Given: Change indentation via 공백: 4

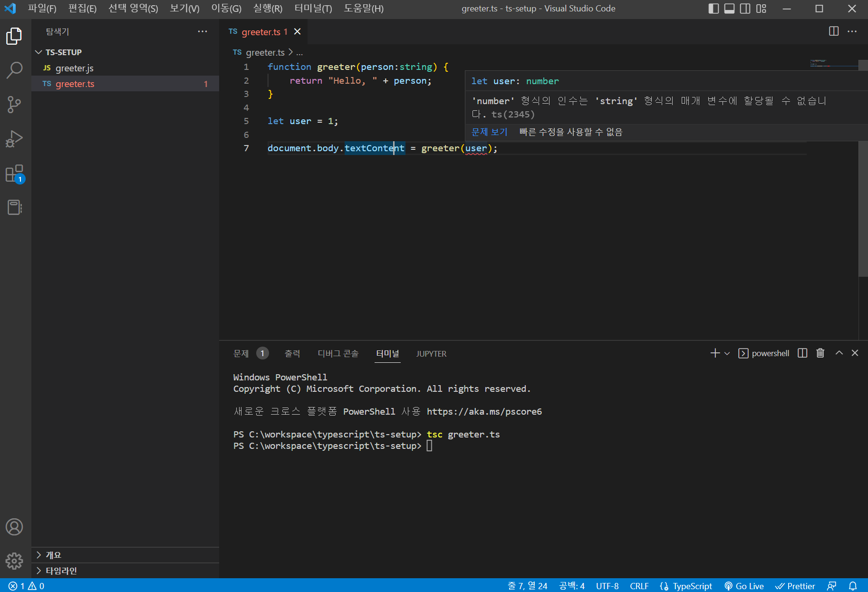Looking at the screenshot, I should 572,586.
